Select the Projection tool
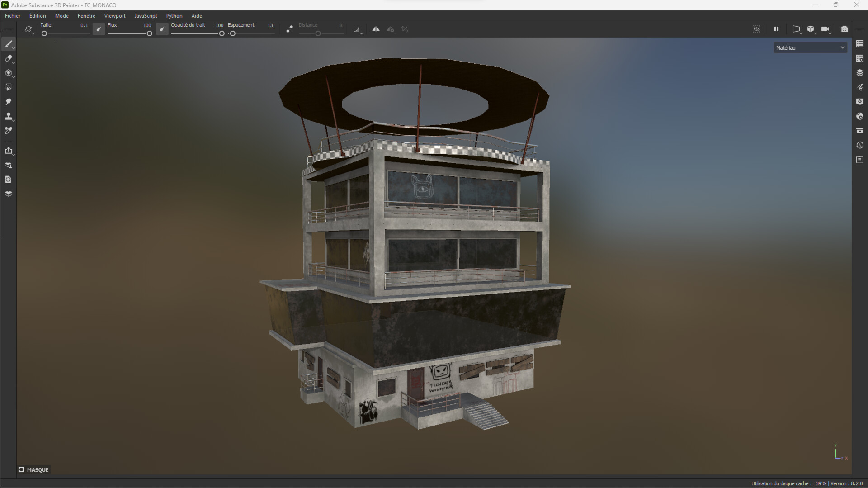This screenshot has width=868, height=488. point(9,73)
